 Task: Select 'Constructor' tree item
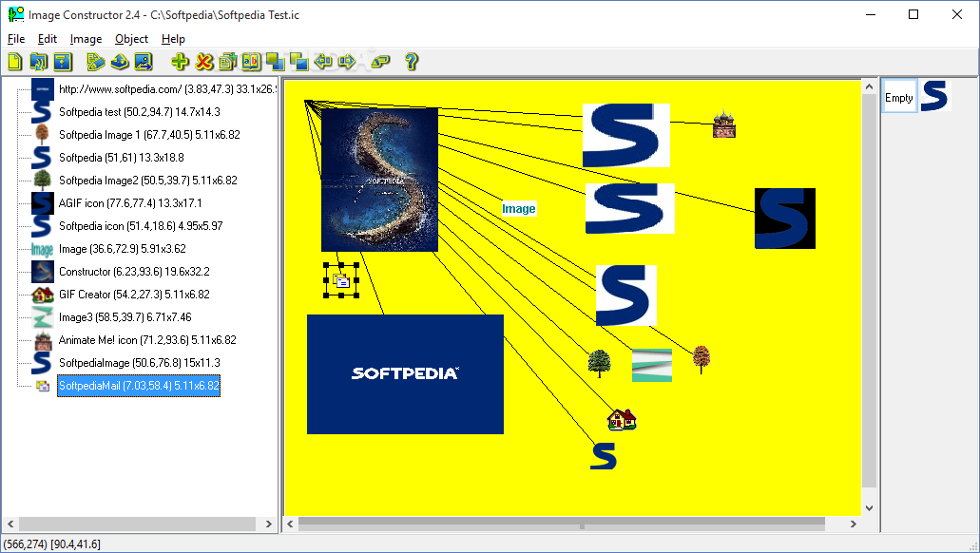point(134,272)
